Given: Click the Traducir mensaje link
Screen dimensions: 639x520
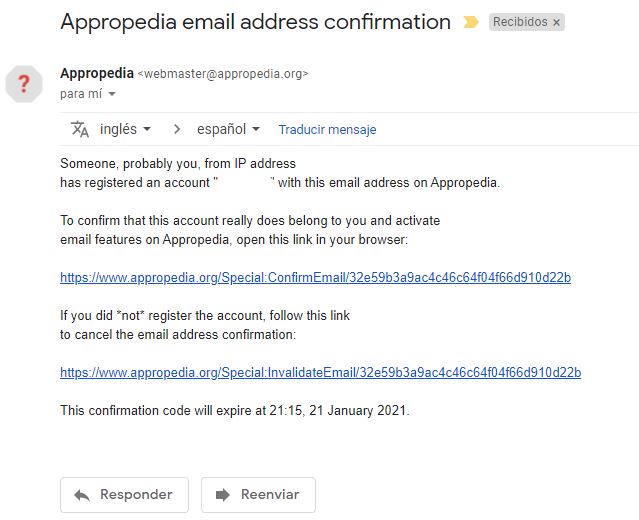Looking at the screenshot, I should [x=327, y=130].
